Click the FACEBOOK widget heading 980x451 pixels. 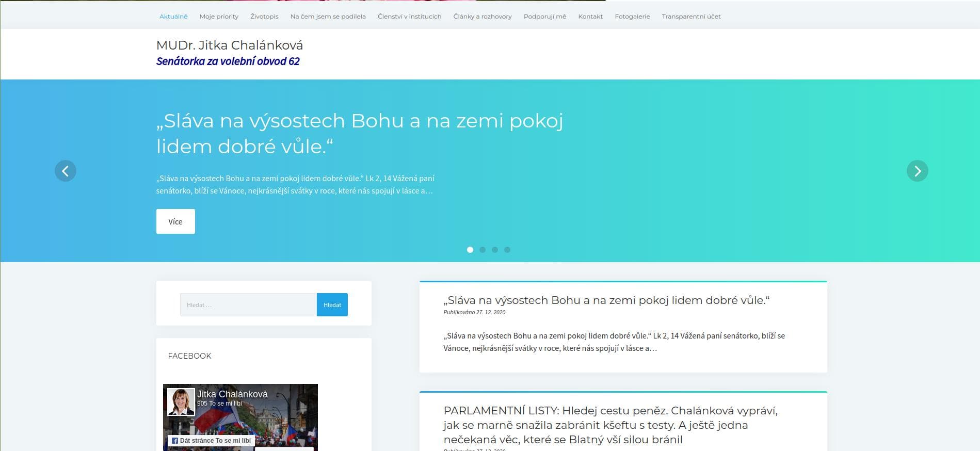coord(189,356)
